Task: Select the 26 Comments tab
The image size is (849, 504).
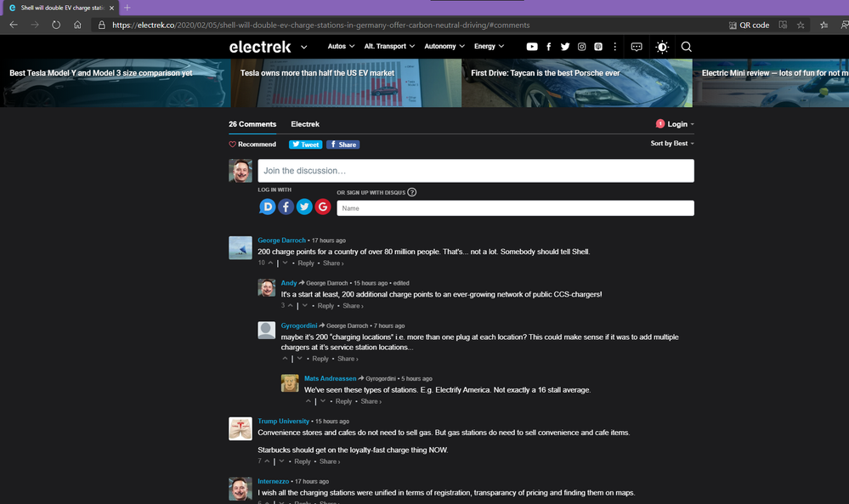Action: pos(252,124)
